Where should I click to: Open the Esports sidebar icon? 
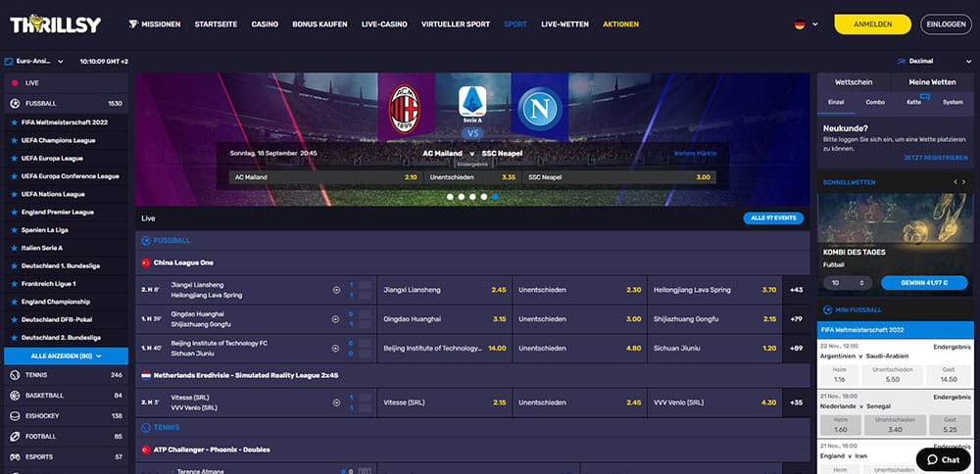tap(15, 457)
